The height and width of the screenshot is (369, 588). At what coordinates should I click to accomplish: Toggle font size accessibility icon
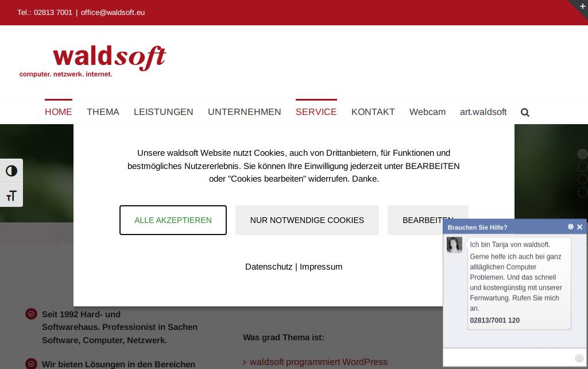[x=11, y=195]
